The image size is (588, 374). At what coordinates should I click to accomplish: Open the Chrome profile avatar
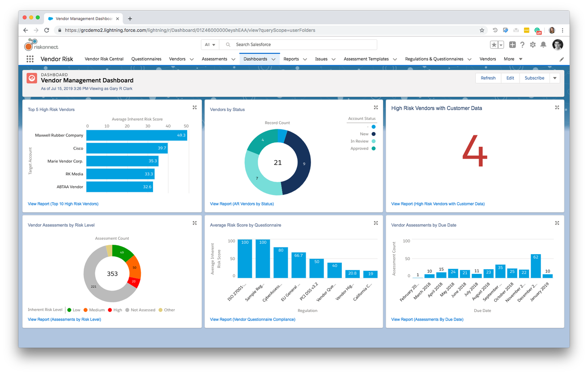552,30
